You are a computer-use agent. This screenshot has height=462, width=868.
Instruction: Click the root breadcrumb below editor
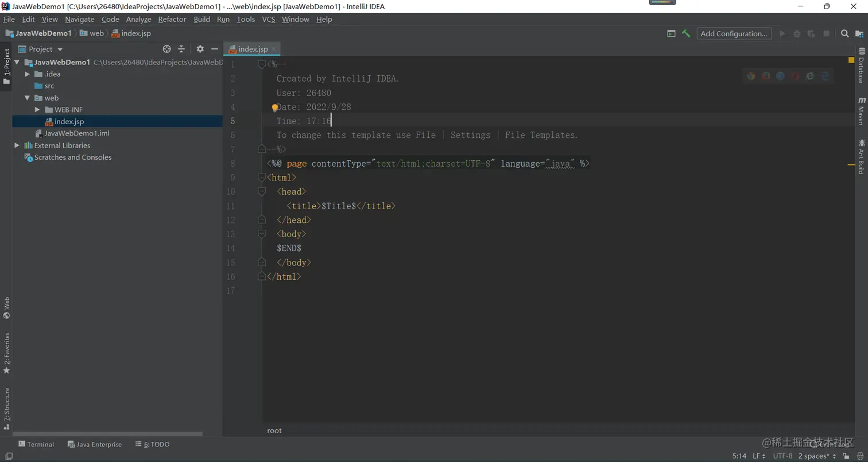pos(274,430)
